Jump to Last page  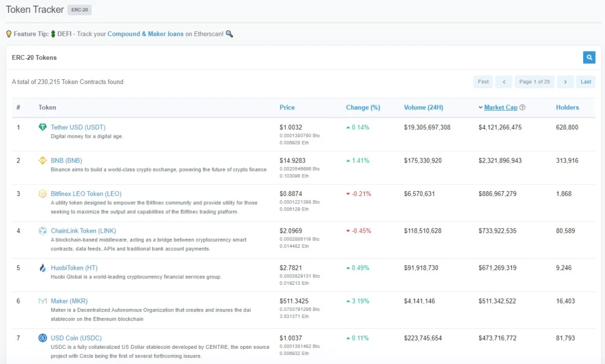point(586,82)
